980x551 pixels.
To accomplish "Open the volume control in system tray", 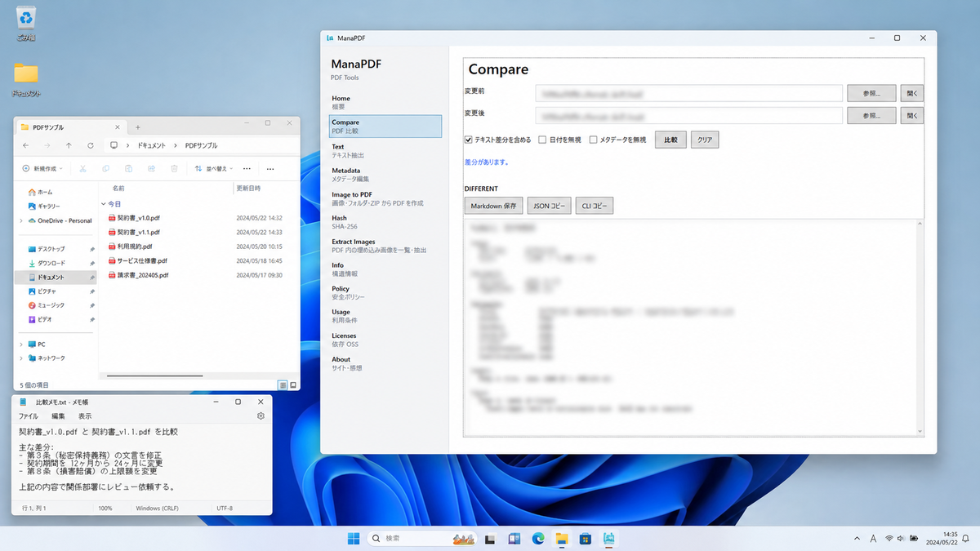I will [901, 539].
